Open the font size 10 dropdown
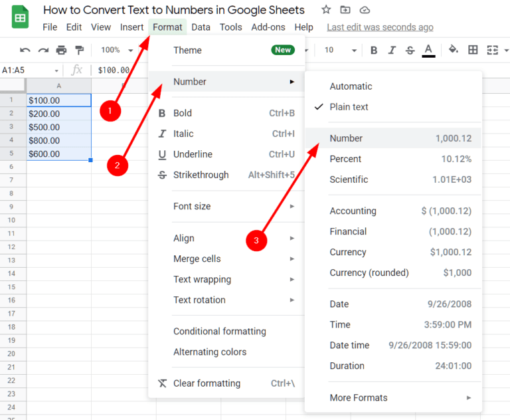The width and height of the screenshot is (510, 420). click(x=339, y=50)
